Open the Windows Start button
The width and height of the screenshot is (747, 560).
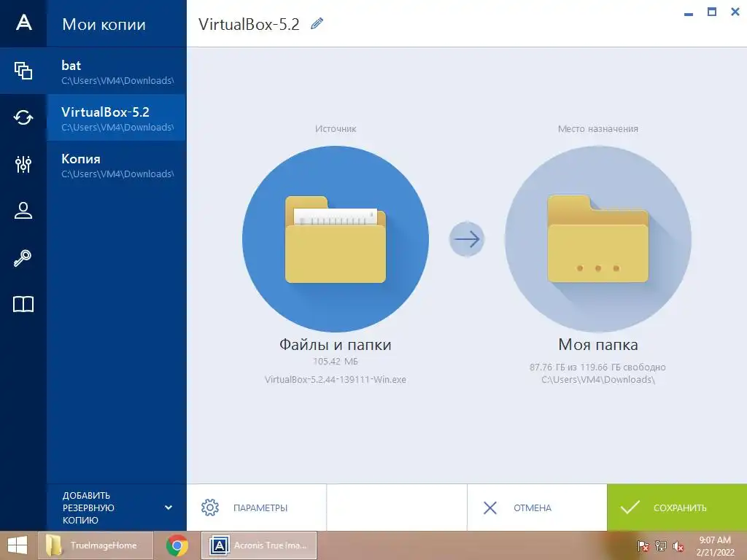pyautogui.click(x=18, y=545)
